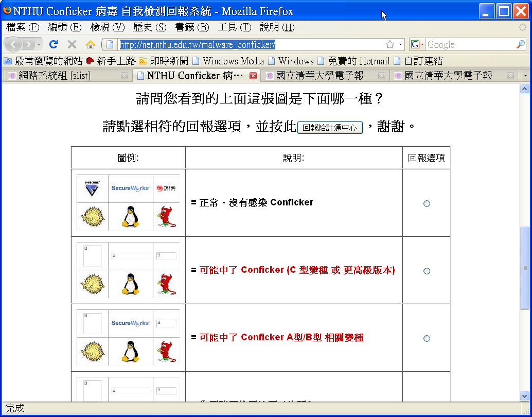Open Google search engine dropdown

pyautogui.click(x=417, y=44)
